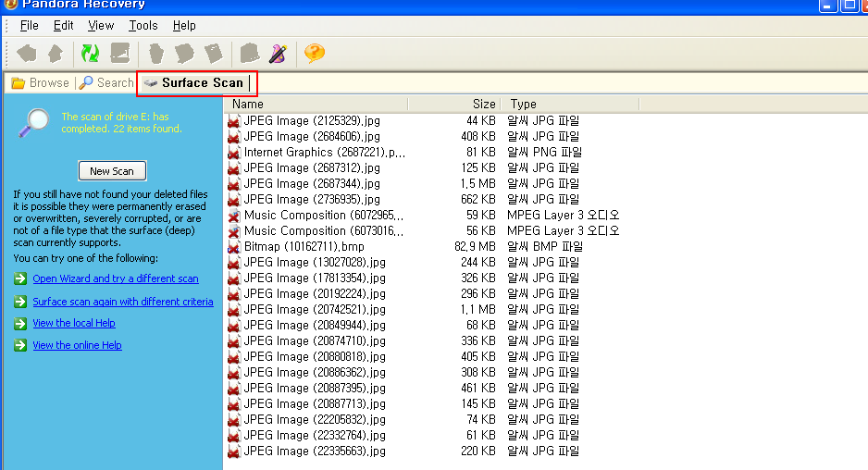Click the 82,9 MB size cell
The width and height of the screenshot is (868, 470).
[475, 247]
